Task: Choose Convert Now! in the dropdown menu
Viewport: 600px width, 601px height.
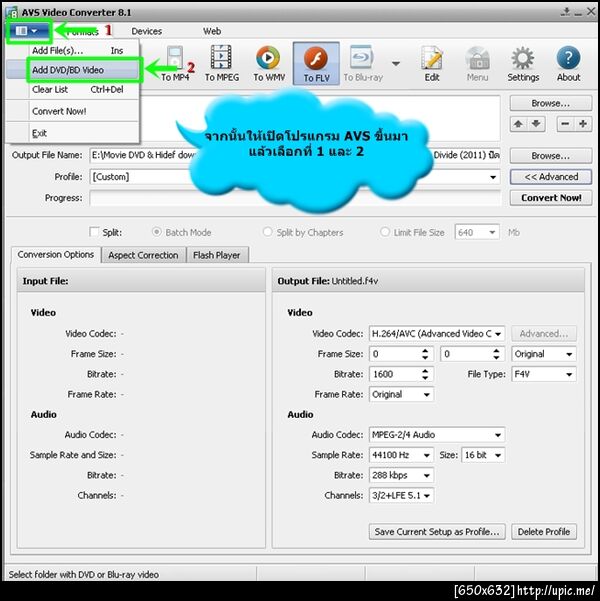Action: (x=73, y=112)
